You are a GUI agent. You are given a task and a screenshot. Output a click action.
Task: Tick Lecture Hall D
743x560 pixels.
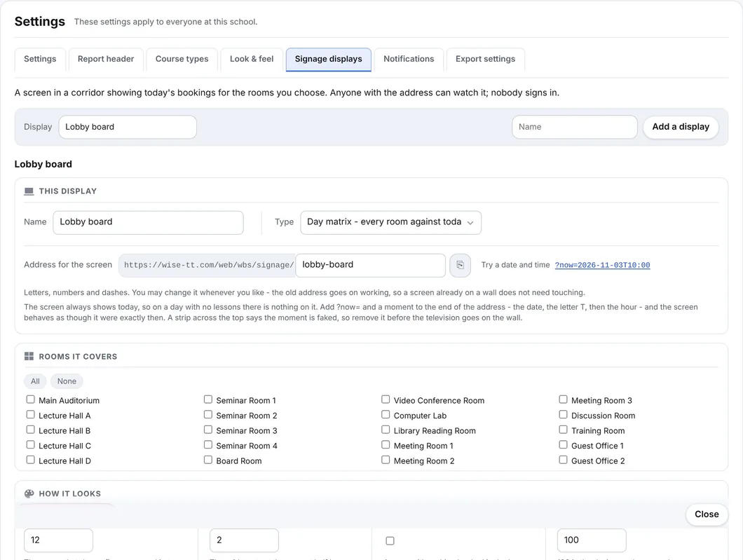(31, 460)
